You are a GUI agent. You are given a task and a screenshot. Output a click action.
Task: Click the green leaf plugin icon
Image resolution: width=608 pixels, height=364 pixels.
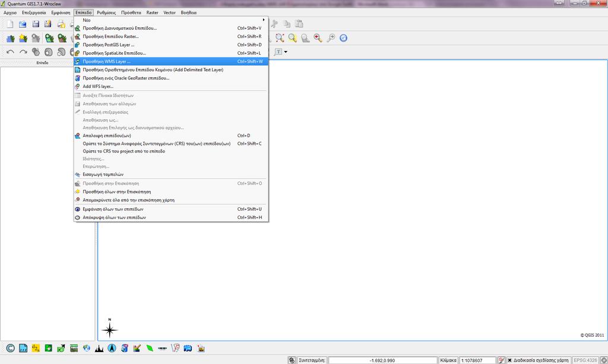(150, 348)
